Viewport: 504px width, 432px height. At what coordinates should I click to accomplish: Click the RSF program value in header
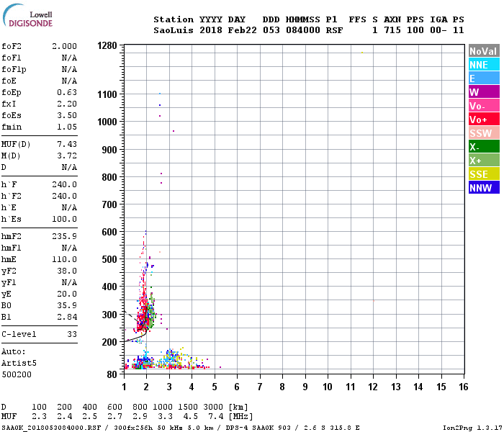pos(334,30)
